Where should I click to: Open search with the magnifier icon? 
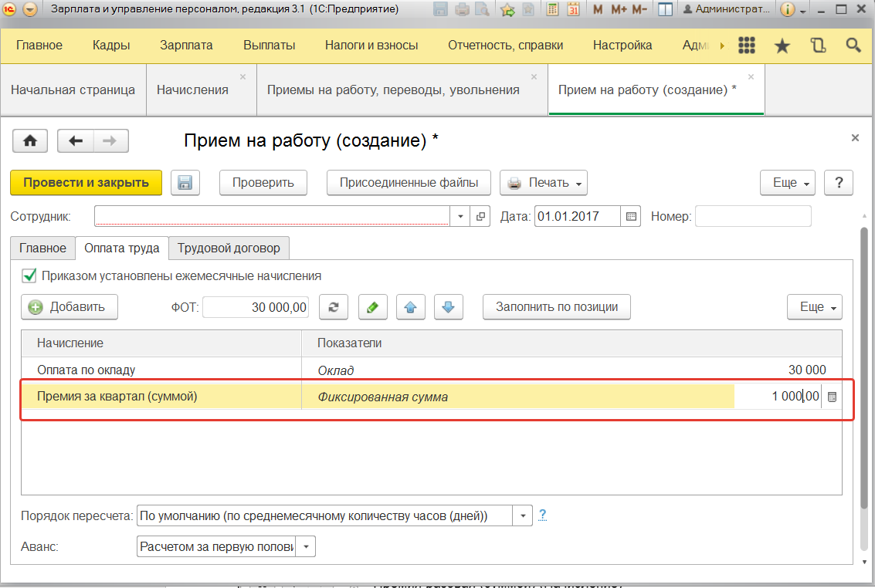click(853, 46)
